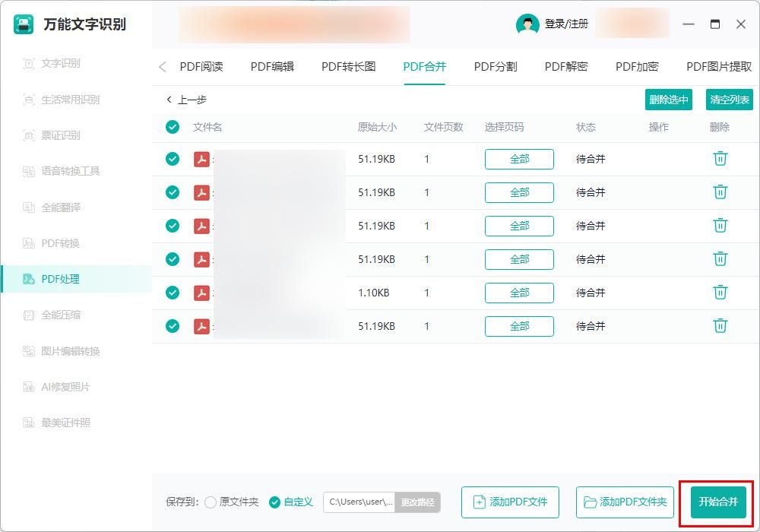This screenshot has width=760, height=532.
Task: Click the user avatar icon
Action: (x=527, y=24)
